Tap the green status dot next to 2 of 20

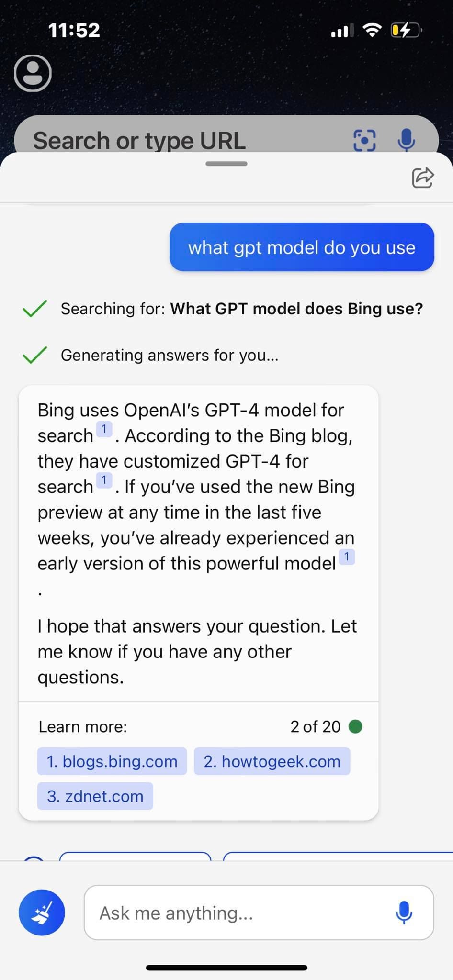355,726
